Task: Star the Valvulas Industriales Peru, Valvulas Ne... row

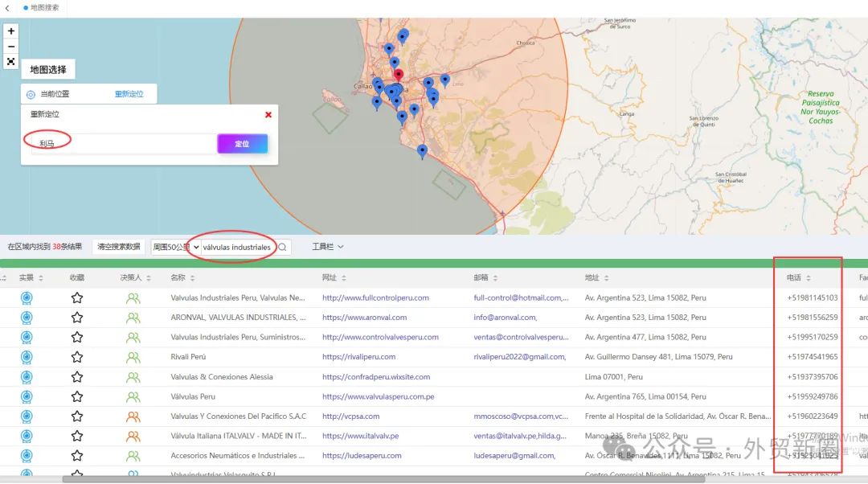Action: coord(77,298)
